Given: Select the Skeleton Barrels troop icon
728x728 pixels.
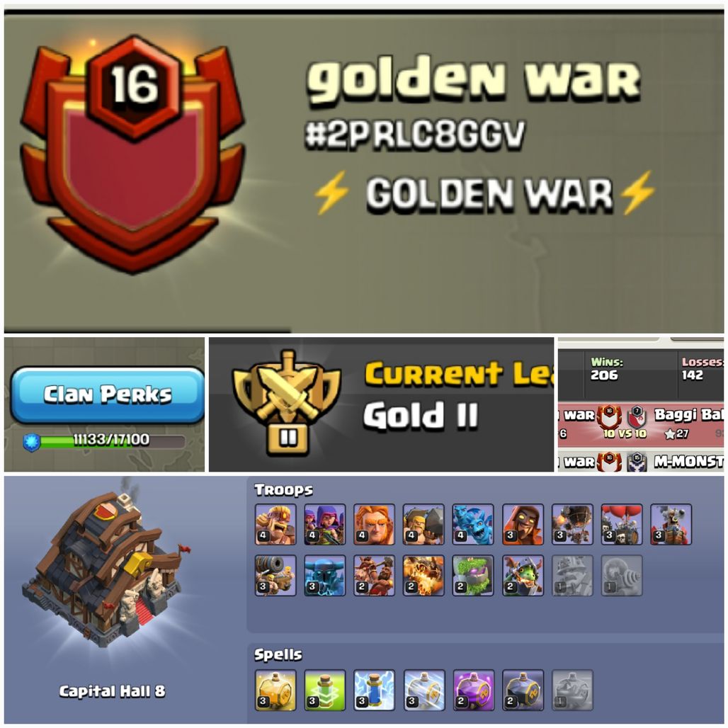Looking at the screenshot, I should [622, 524].
